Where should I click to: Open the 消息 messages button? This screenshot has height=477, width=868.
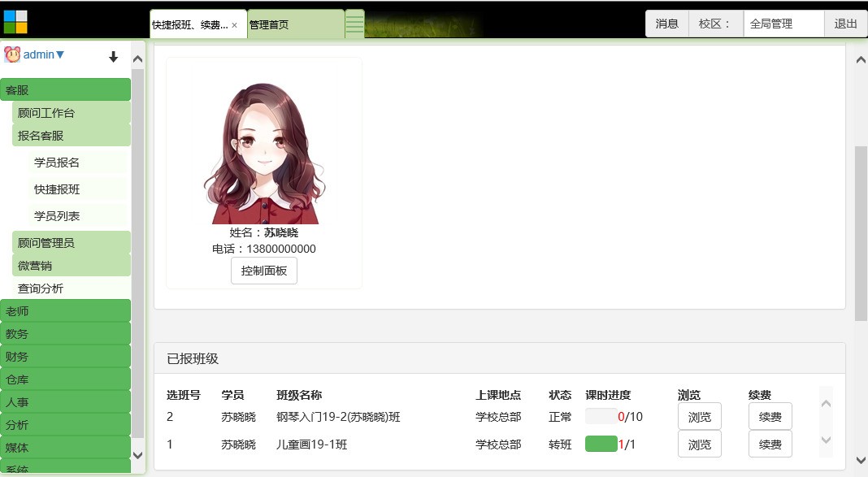[666, 24]
